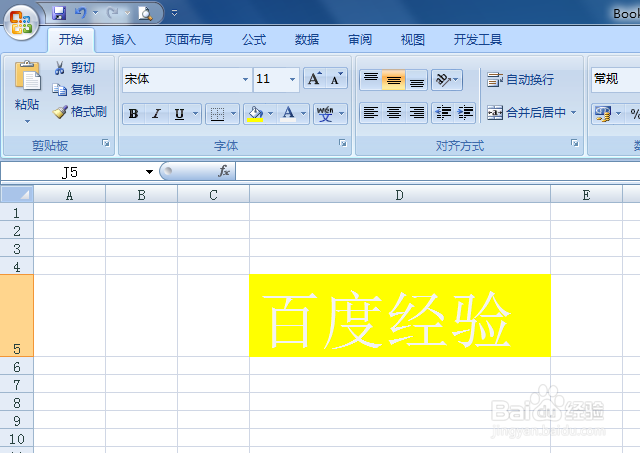This screenshot has width=640, height=453.
Task: Copy the selection with 复制
Action: (74, 89)
